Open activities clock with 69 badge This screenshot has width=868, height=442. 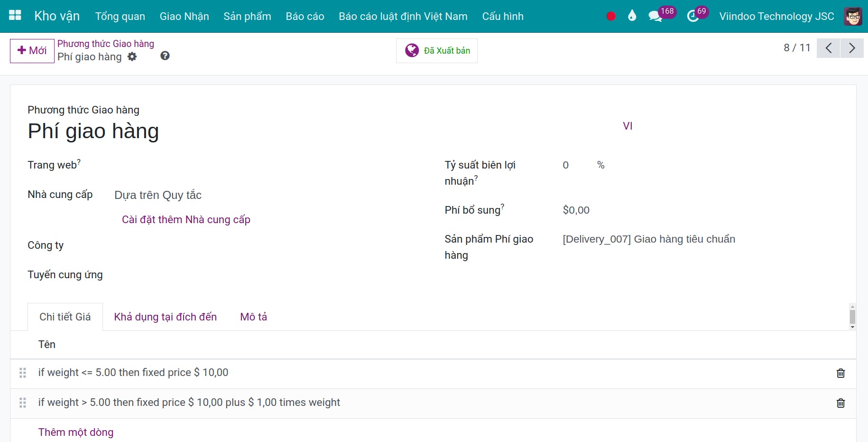(x=697, y=15)
